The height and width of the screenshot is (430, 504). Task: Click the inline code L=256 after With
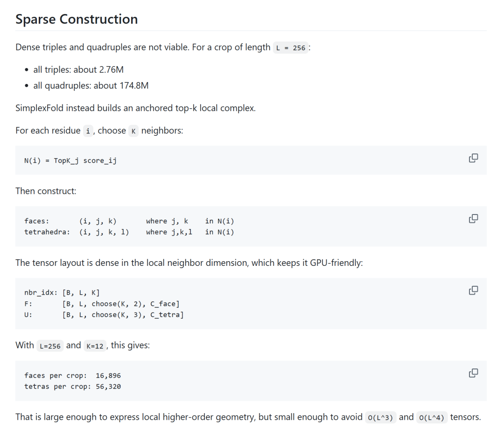coord(50,346)
